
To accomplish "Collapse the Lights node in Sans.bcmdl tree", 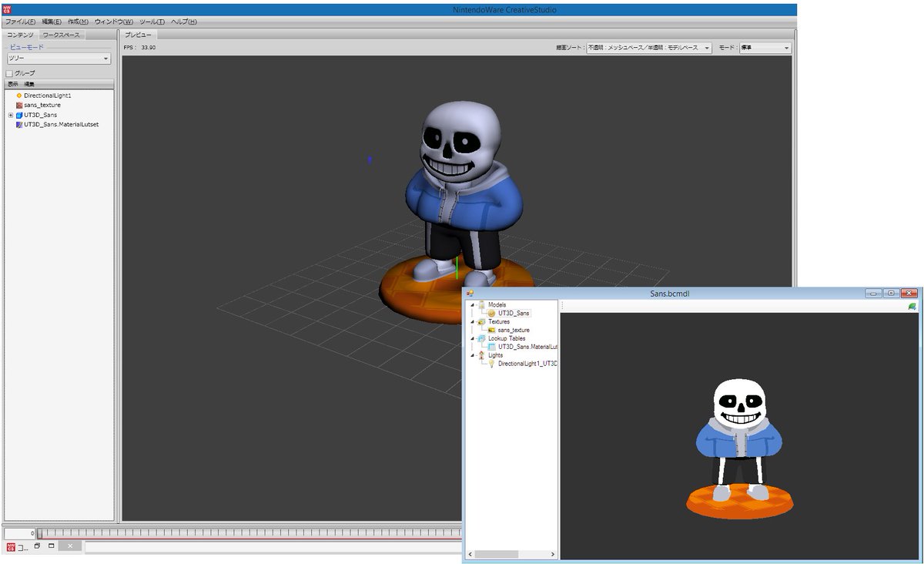I will (473, 355).
